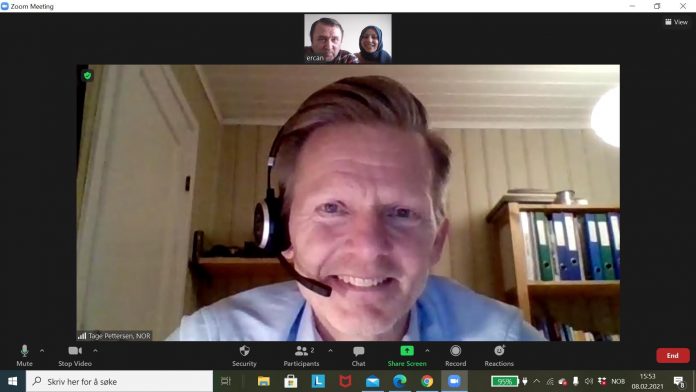This screenshot has width=696, height=392.
Task: Open the Reactions emoji menu
Action: pos(499,356)
